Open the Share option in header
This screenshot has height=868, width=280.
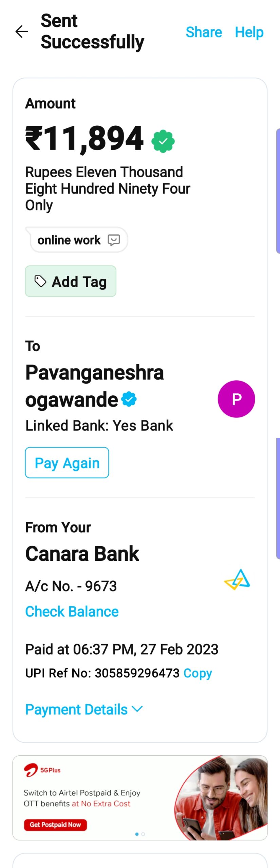(x=204, y=32)
